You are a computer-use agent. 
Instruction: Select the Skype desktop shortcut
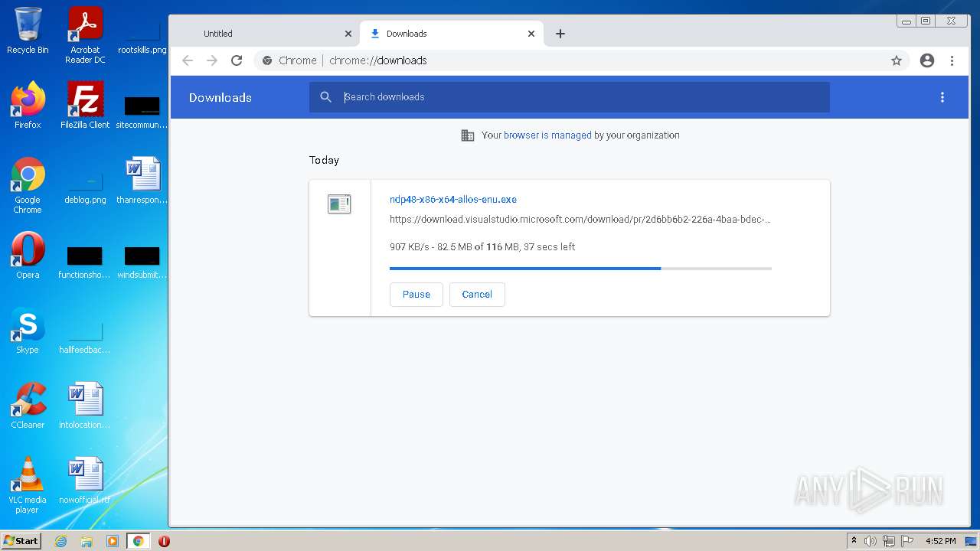point(28,331)
